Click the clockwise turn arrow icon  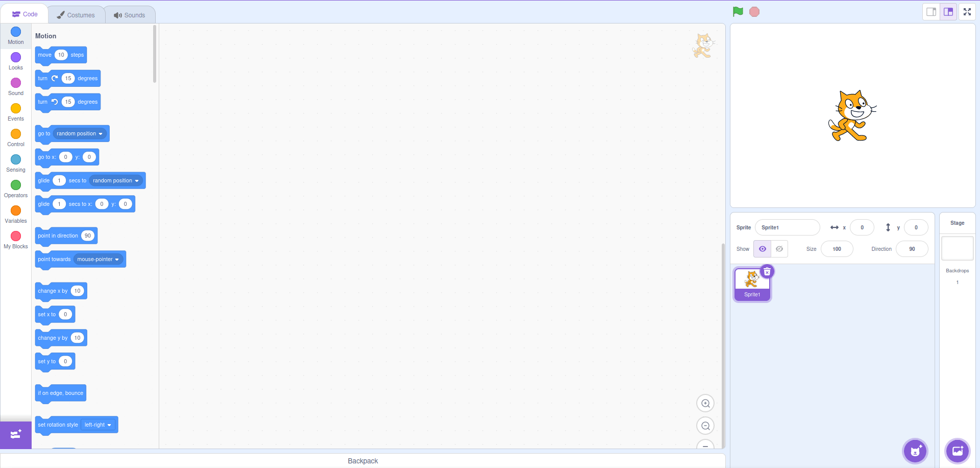pos(55,78)
